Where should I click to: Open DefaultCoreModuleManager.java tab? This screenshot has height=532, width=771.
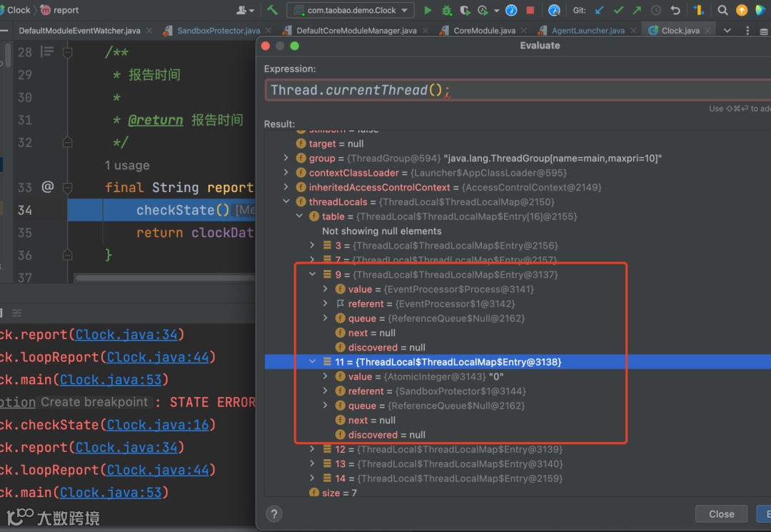tap(356, 31)
